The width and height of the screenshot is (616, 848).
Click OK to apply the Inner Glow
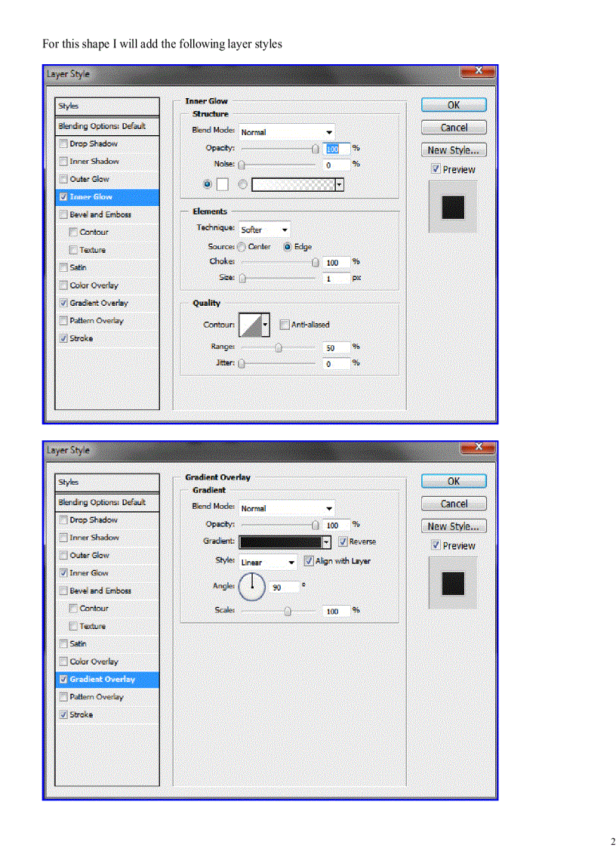point(453,104)
